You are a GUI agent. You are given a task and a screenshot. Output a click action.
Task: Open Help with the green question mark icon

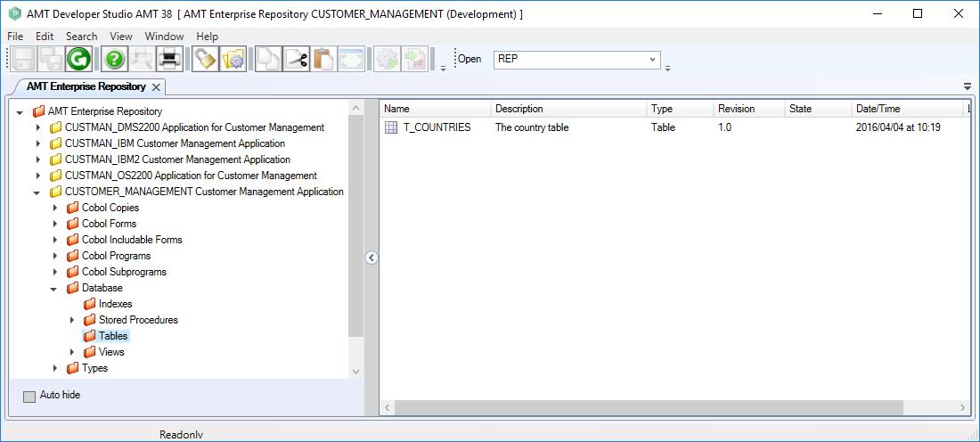115,60
